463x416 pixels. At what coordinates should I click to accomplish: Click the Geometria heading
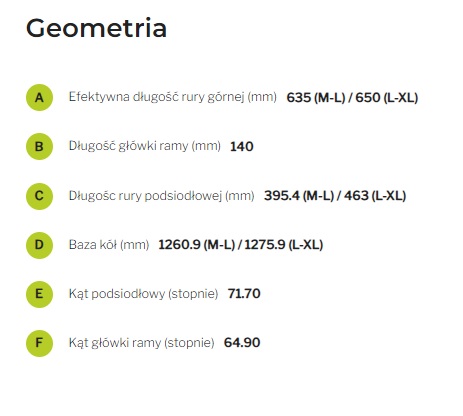pos(96,28)
